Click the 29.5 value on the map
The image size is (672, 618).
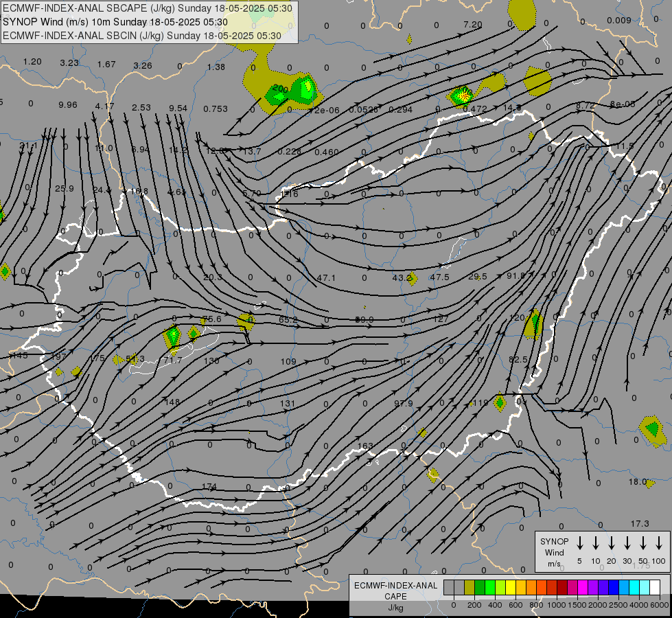478,276
